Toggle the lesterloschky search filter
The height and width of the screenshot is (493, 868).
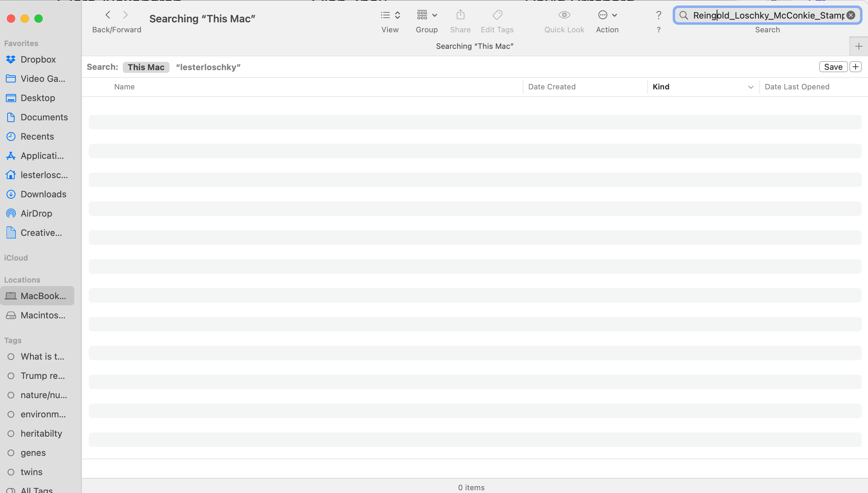pos(207,67)
